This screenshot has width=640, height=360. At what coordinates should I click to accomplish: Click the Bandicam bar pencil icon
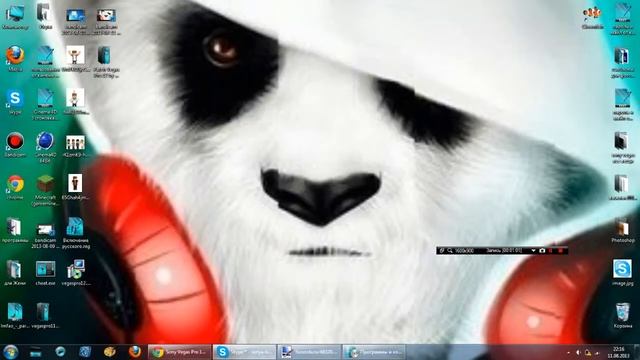(x=442, y=251)
